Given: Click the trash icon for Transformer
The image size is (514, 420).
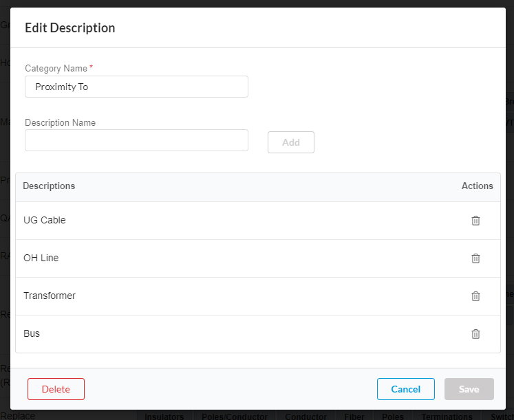Looking at the screenshot, I should pos(475,296).
